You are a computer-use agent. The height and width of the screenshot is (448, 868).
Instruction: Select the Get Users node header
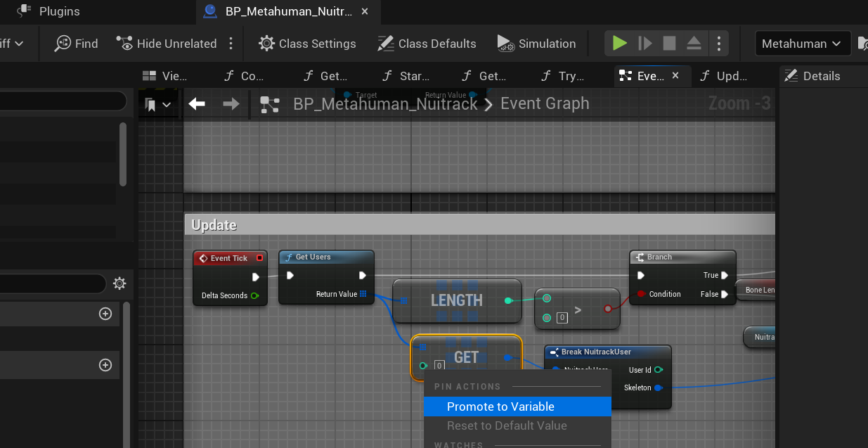pos(326,257)
